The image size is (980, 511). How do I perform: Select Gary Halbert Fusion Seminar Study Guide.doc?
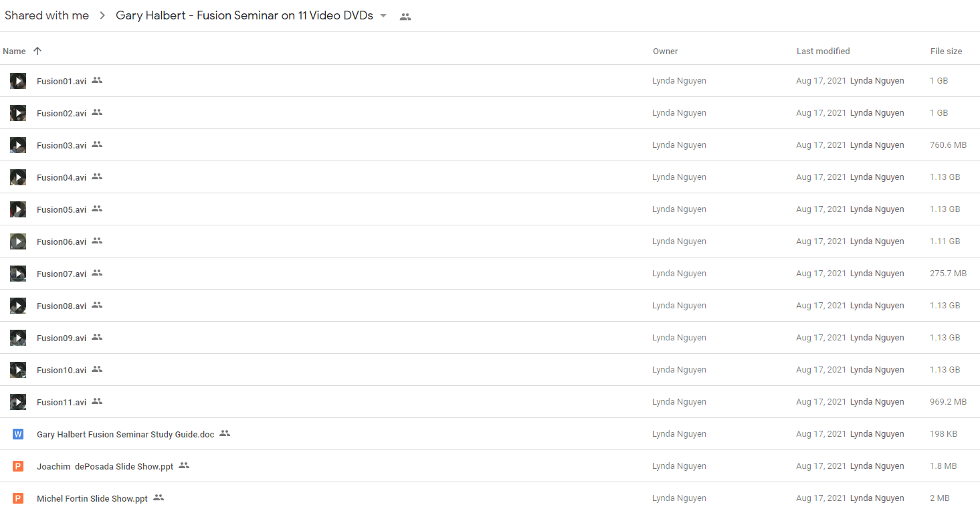[126, 434]
